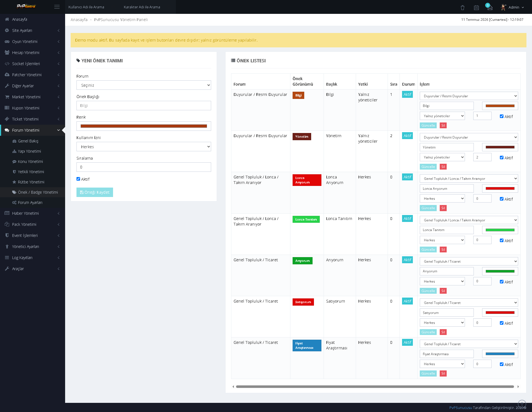Click the Market Yönetimi cart icon
532x412 pixels.
point(7,97)
